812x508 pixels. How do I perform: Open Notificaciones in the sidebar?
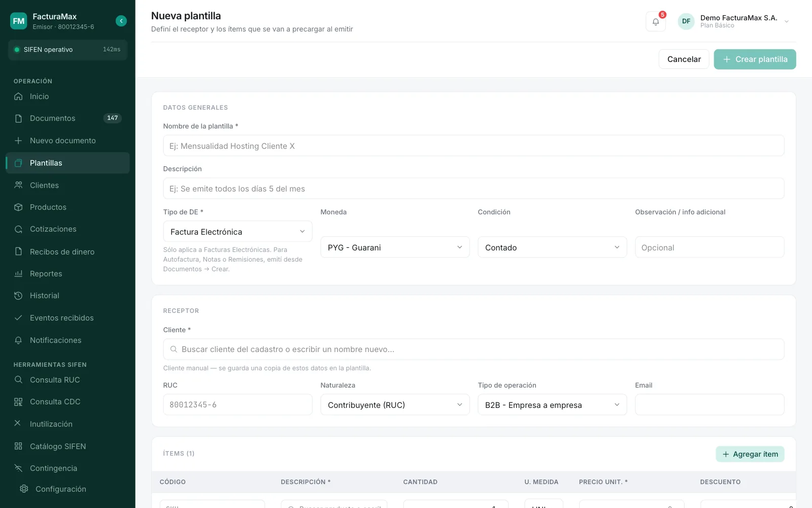click(67, 340)
